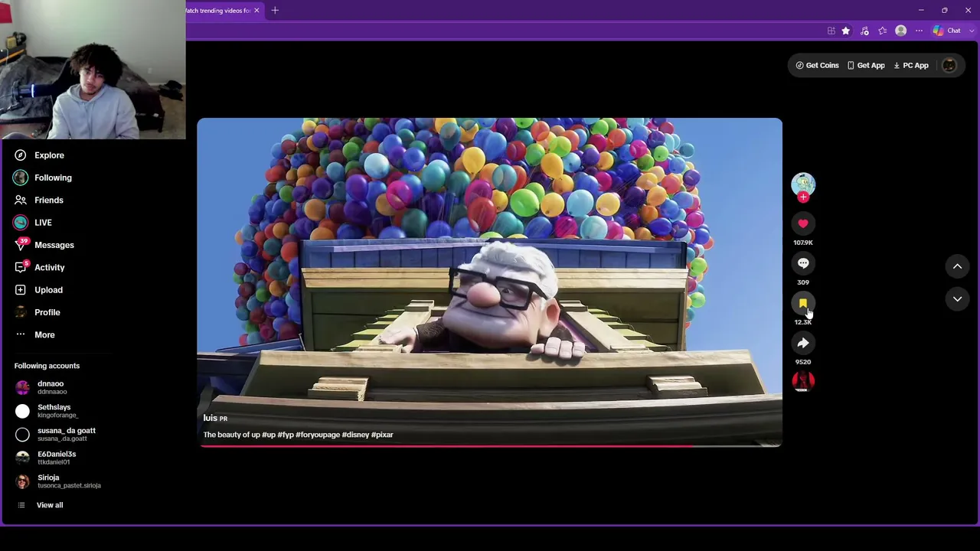Click the More menu item label

[44, 334]
